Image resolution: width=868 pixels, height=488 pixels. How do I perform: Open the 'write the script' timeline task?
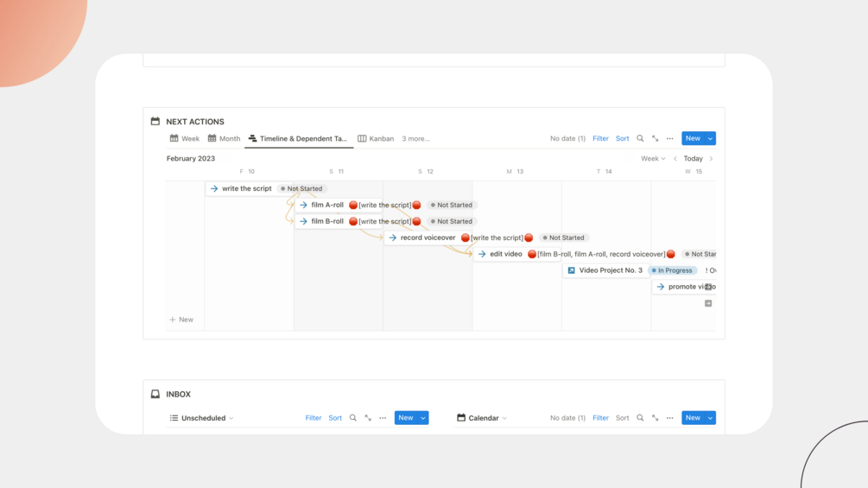tap(246, 188)
